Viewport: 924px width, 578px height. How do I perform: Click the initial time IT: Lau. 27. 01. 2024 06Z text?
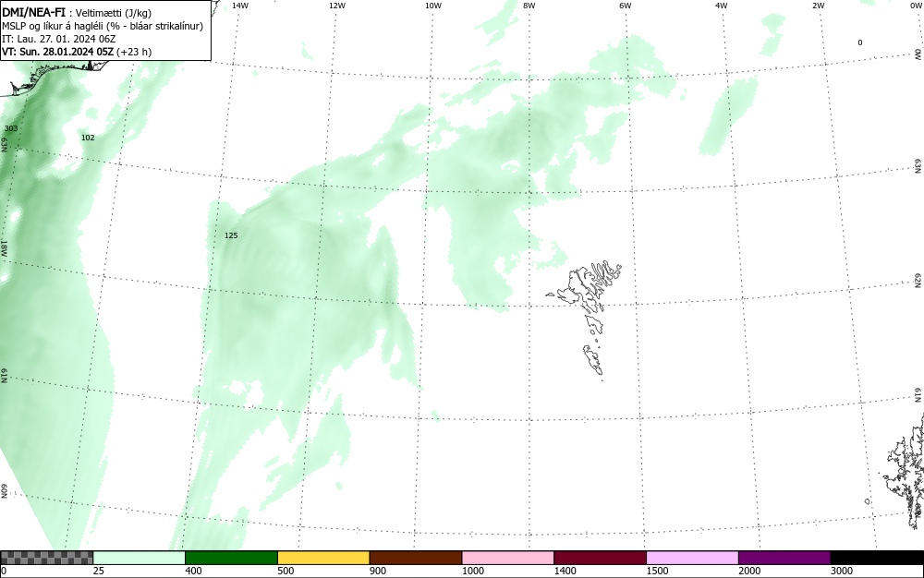pos(59,39)
